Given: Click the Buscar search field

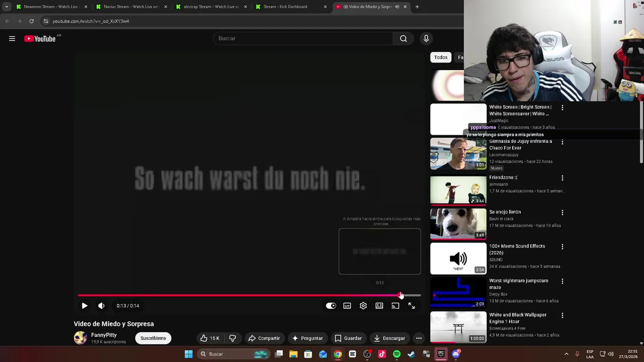Looking at the screenshot, I should pos(303,39).
